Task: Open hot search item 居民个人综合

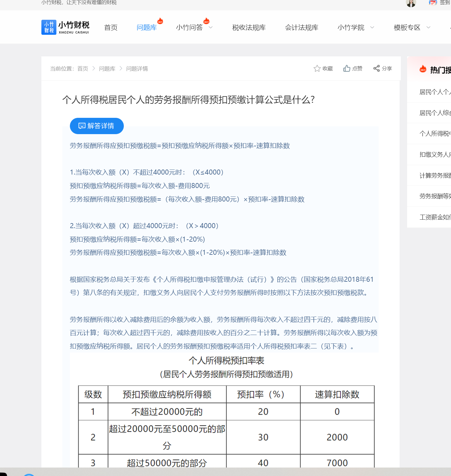Action: pos(435,113)
